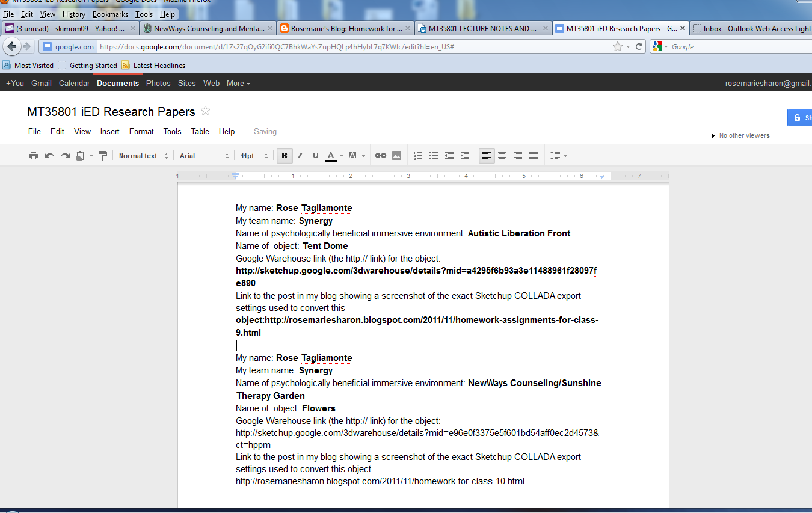Screen dimensions: 812x513
Task: Select Center align
Action: point(502,156)
